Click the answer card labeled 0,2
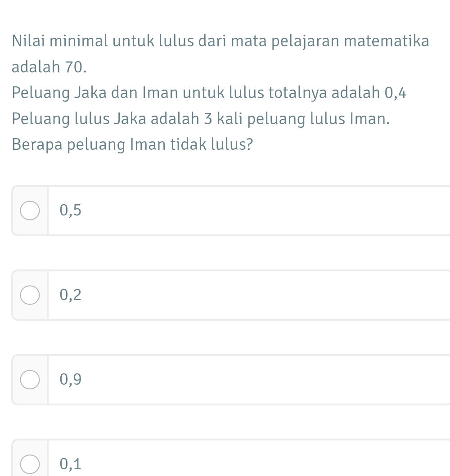 (x=225, y=295)
